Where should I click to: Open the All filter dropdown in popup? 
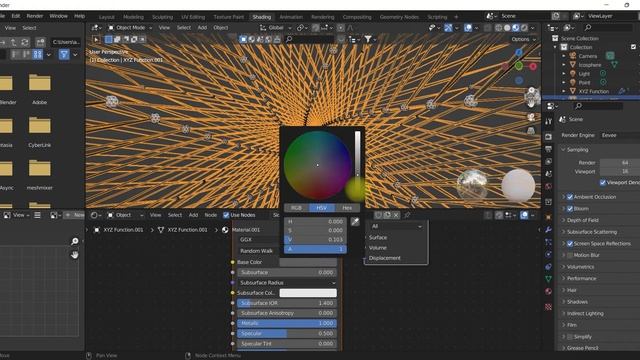396,227
